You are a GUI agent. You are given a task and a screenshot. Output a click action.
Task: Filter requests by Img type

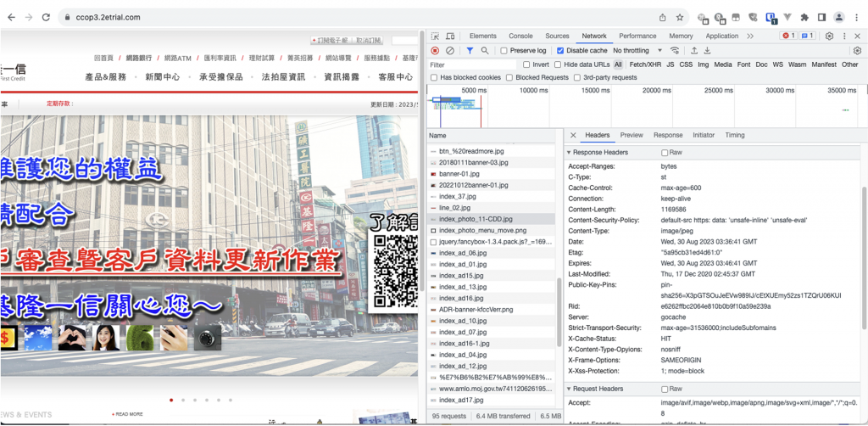tap(703, 64)
